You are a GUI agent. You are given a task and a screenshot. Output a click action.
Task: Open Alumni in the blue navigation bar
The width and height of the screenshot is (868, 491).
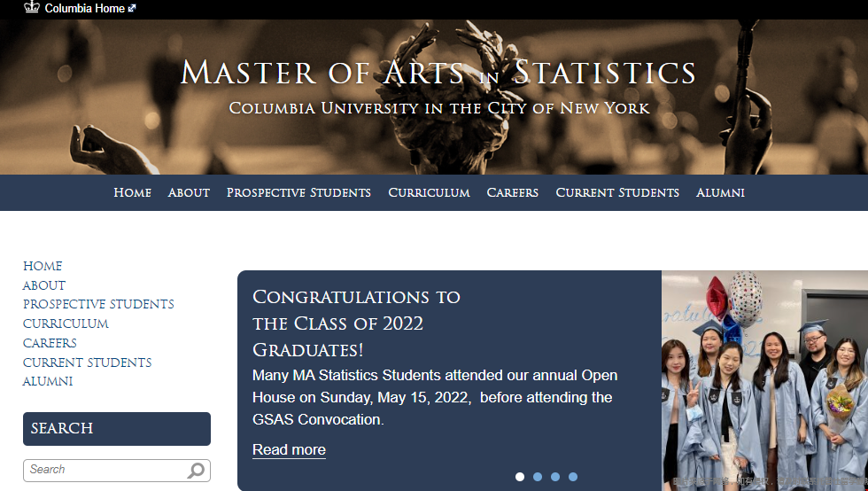pos(720,193)
